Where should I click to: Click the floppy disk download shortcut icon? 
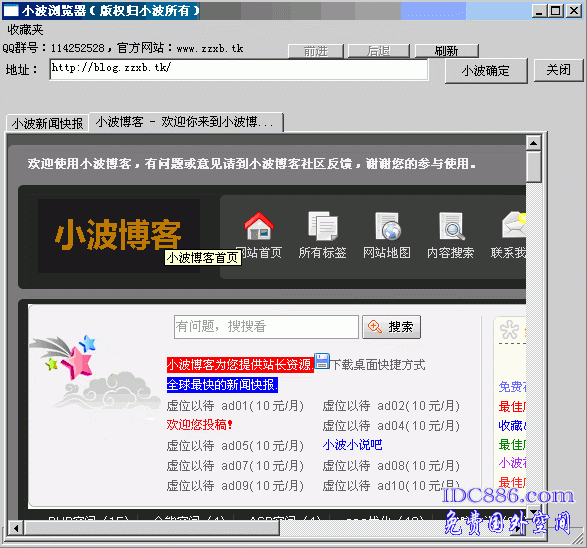pos(322,362)
